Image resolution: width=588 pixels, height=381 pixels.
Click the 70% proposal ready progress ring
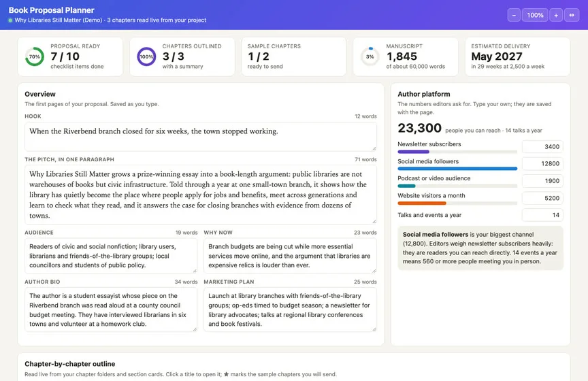pyautogui.click(x=35, y=56)
